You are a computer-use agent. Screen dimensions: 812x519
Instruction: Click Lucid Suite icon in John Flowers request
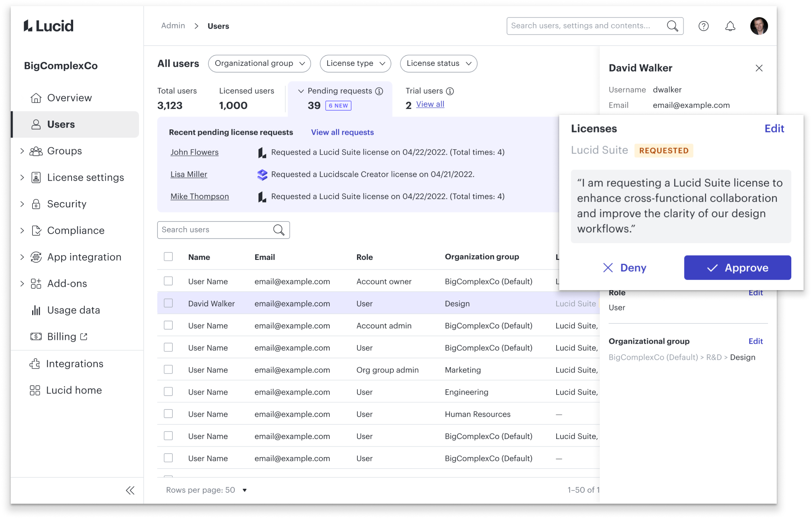click(262, 153)
